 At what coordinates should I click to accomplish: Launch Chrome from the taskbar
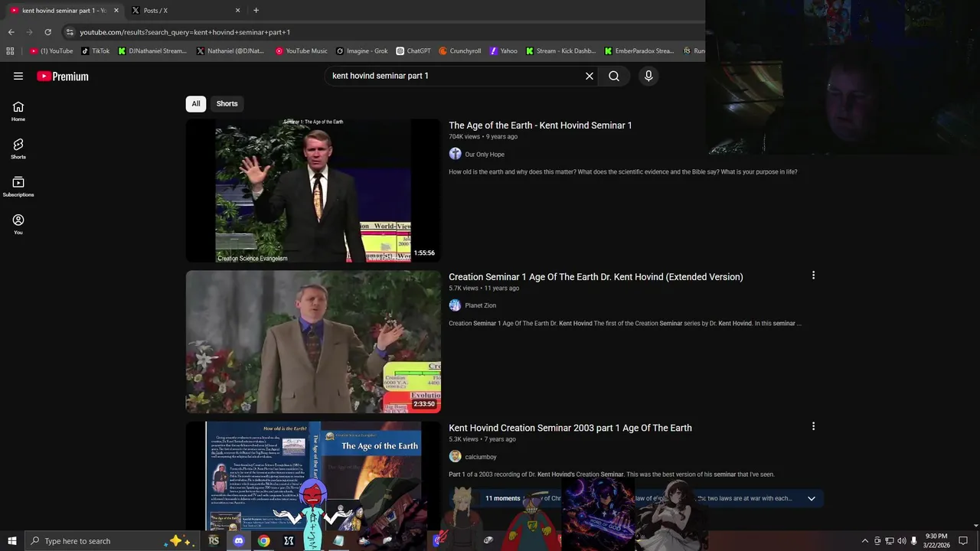click(263, 541)
